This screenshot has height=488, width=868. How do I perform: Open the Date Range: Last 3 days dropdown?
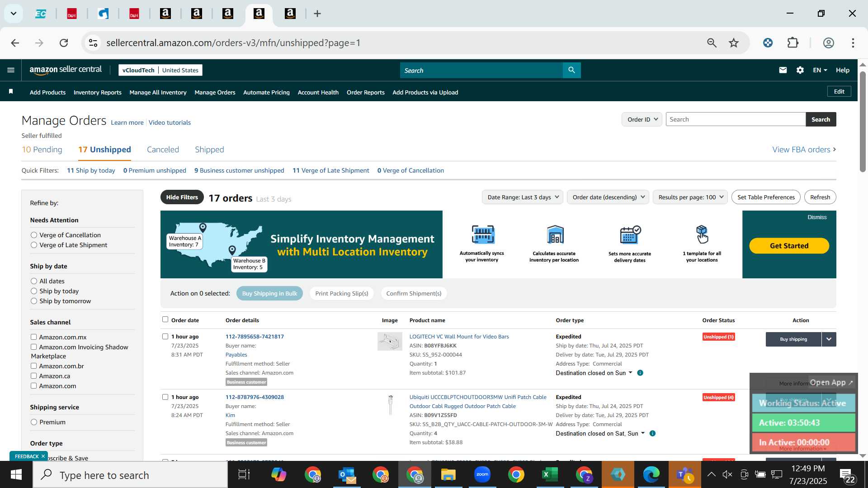pyautogui.click(x=522, y=197)
